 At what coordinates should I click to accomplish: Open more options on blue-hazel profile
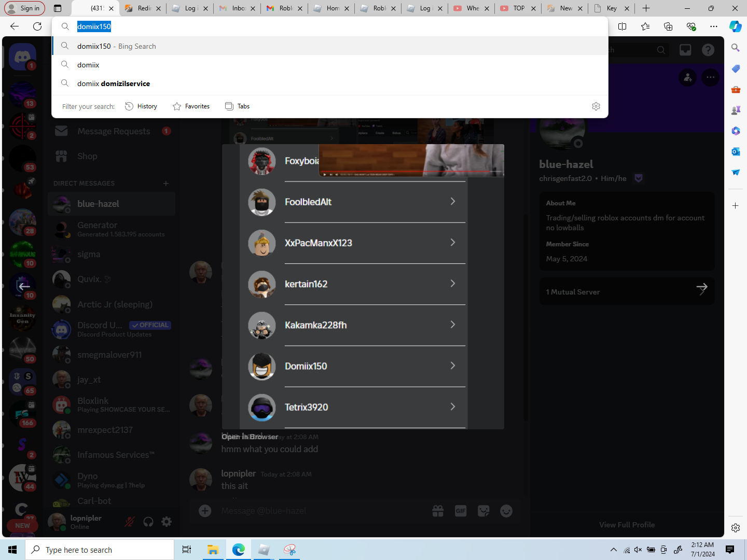tap(711, 78)
